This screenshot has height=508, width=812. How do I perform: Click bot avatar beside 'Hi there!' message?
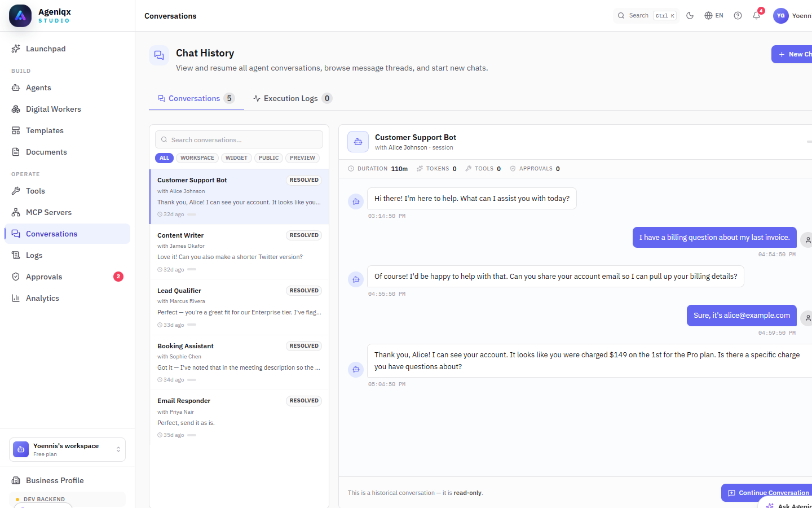pyautogui.click(x=356, y=202)
